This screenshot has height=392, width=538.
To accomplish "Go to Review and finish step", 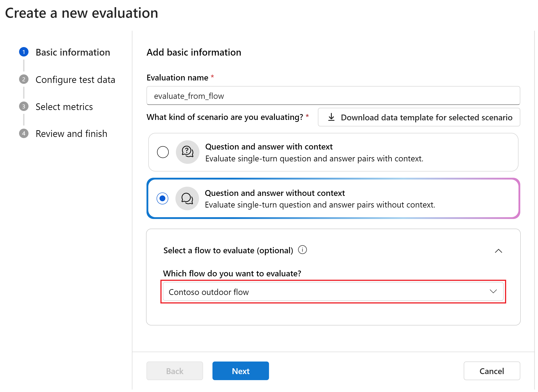I will 71,134.
